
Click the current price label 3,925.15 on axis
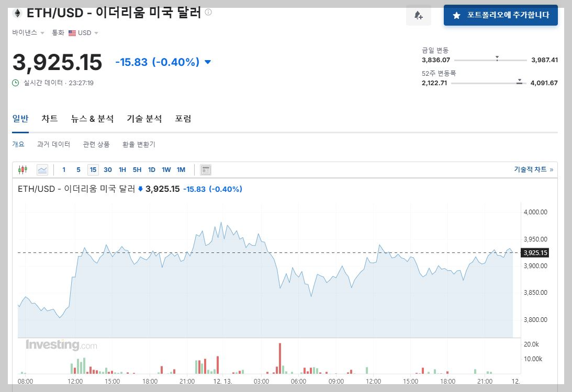click(535, 253)
